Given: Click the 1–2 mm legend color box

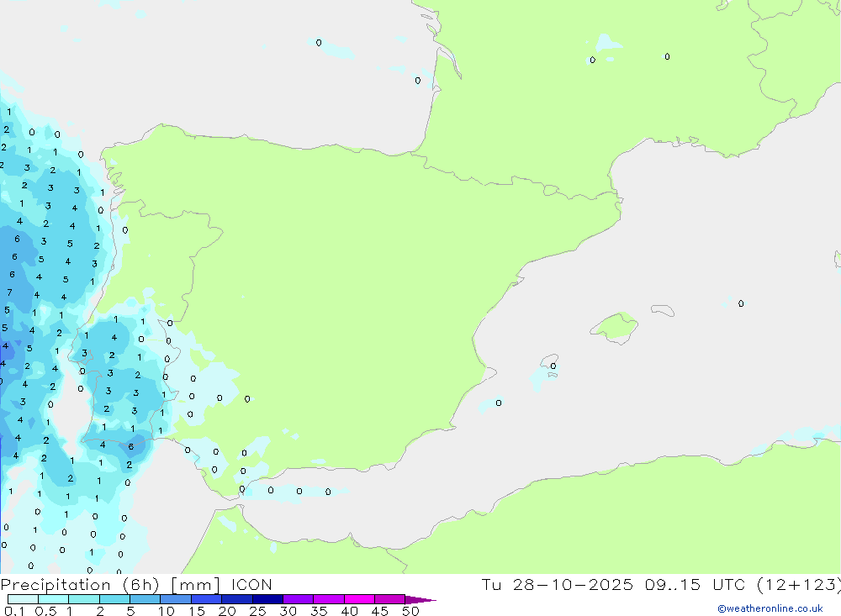Looking at the screenshot, I should 83,599.
